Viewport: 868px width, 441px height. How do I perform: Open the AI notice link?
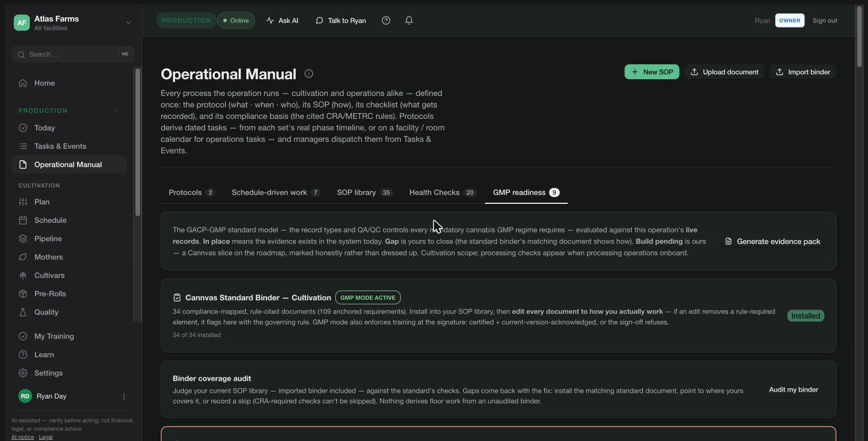22,437
